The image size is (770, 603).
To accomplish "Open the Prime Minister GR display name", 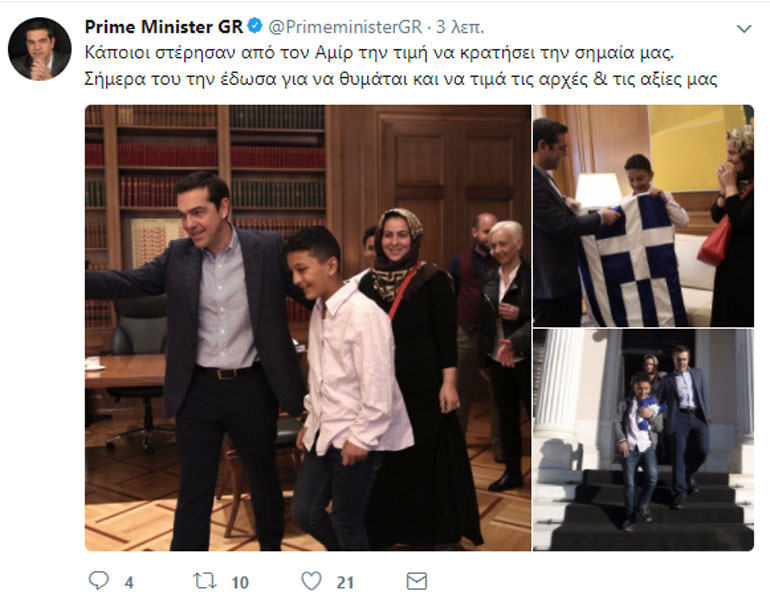I will coord(163,27).
